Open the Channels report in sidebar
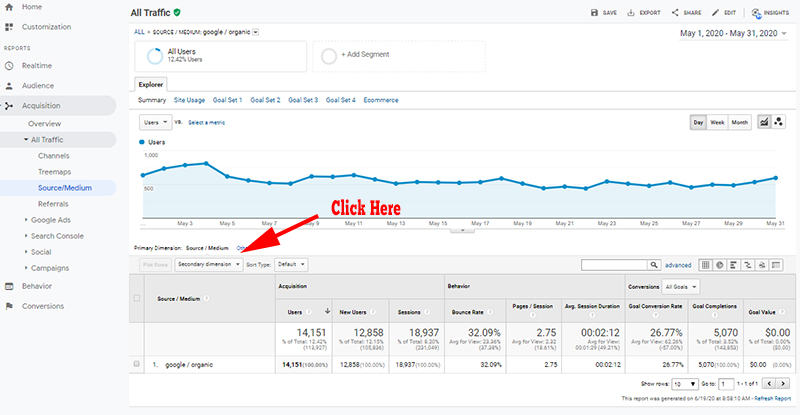Viewport: 800px width, 415px height. coord(54,156)
